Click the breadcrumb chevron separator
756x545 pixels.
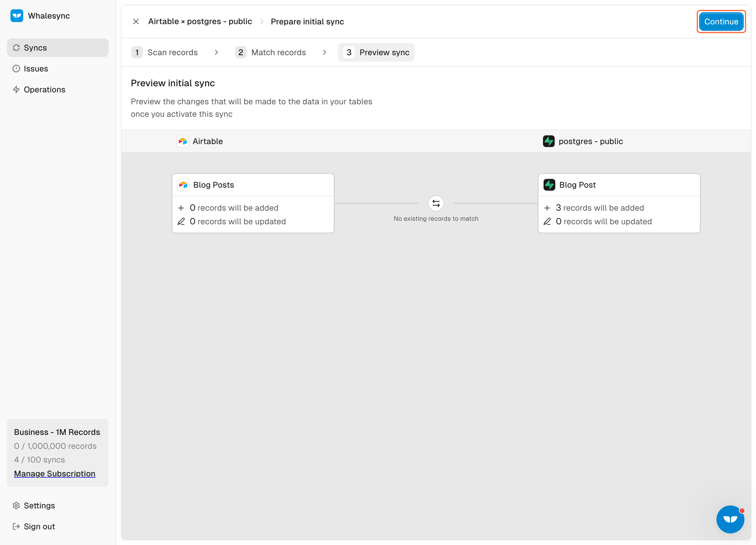[x=262, y=22]
